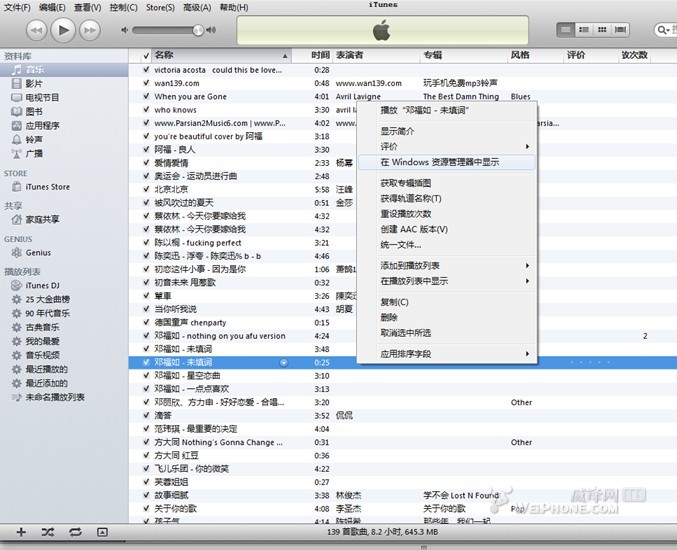Switch to album list view icon
This screenshot has height=550, width=677.
[584, 29]
